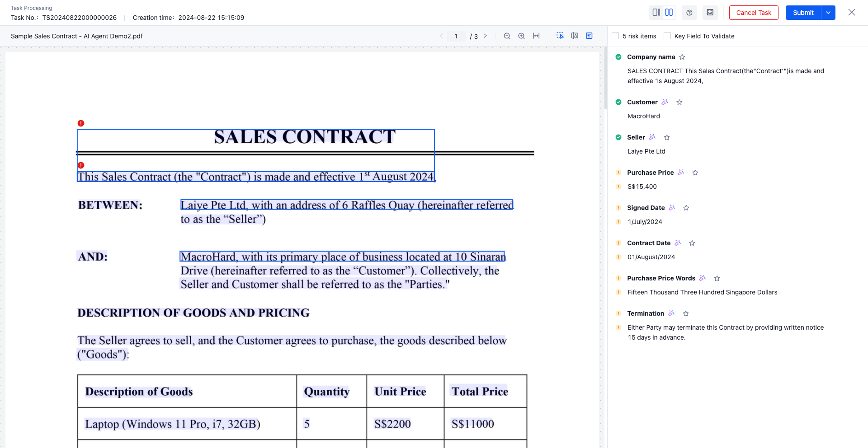Toggle the text layout panel icon
This screenshot has width=868, height=448.
coord(589,36)
